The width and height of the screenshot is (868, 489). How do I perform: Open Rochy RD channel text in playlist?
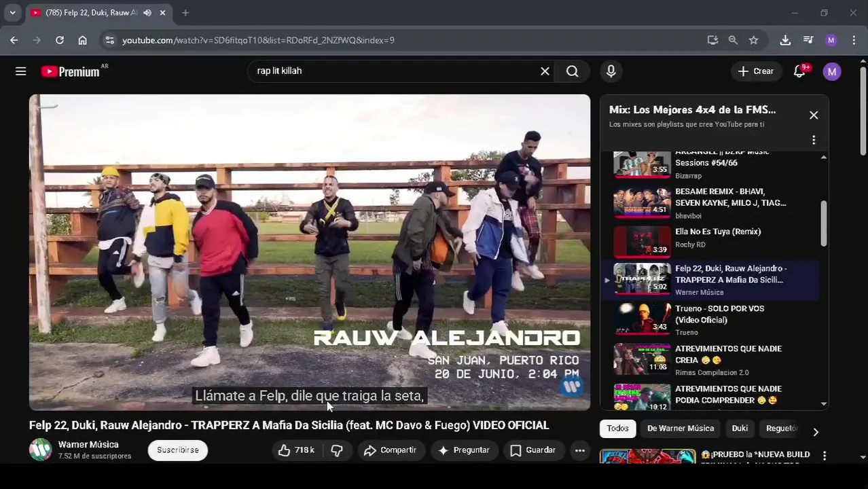click(x=690, y=244)
